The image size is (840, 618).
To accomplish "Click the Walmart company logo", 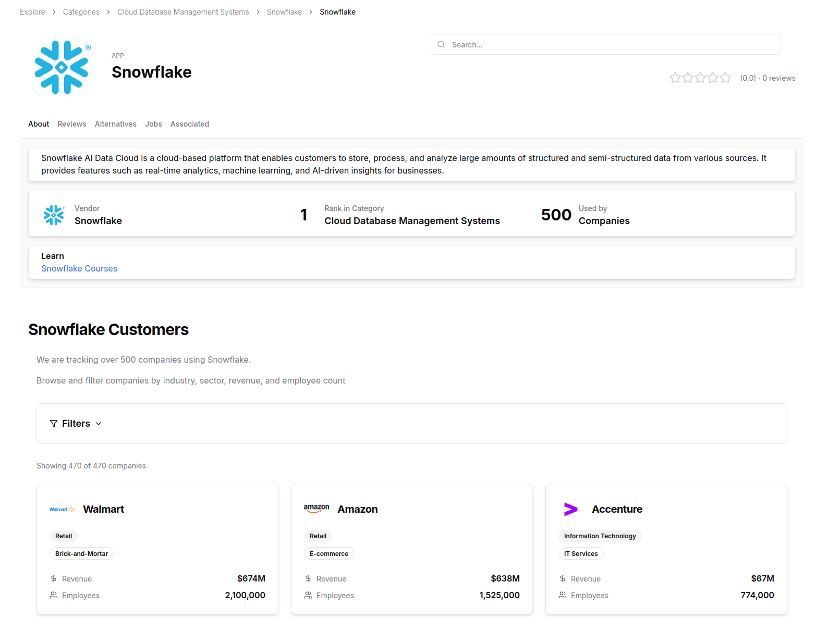I will 62,509.
